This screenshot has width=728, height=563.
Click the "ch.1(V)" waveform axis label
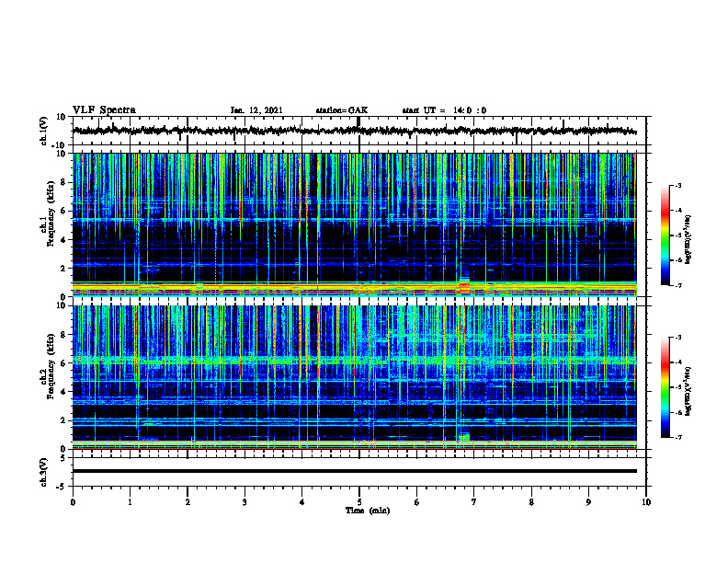pyautogui.click(x=43, y=131)
